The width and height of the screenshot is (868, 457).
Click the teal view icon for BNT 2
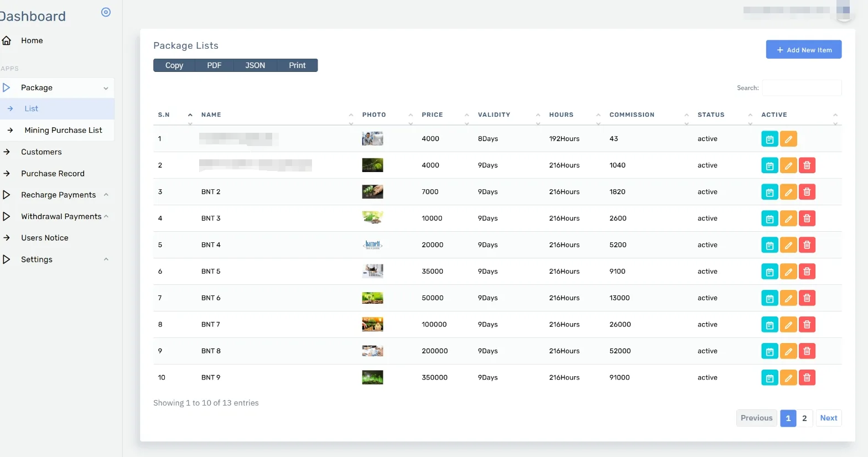770,192
